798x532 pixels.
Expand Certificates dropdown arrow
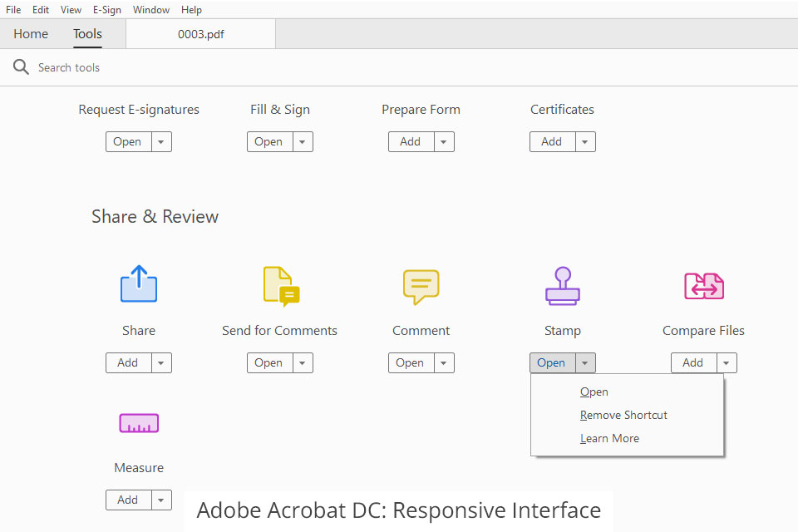click(x=585, y=142)
